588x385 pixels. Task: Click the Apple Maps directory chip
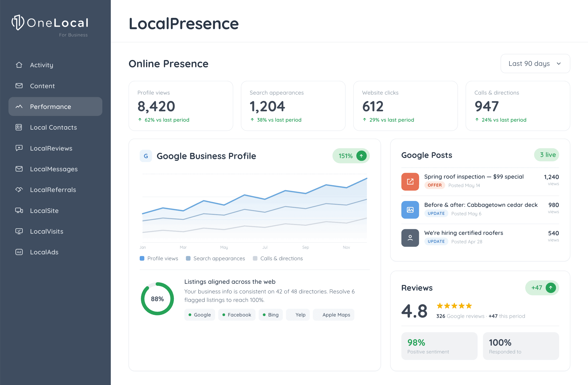pos(334,315)
